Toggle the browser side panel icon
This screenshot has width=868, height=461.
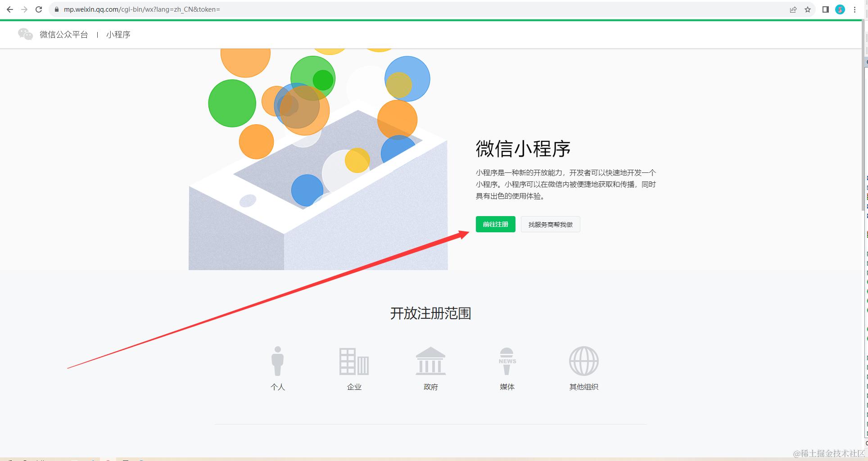pos(825,9)
